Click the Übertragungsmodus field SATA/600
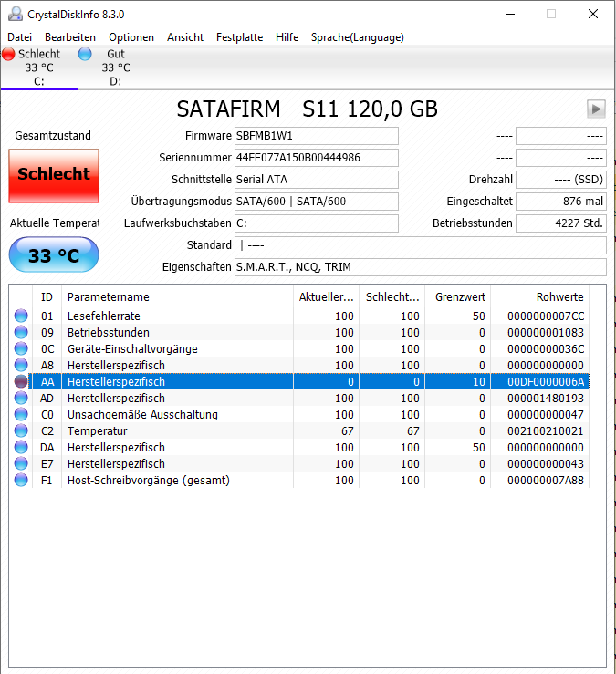This screenshot has height=674, width=616. (x=316, y=202)
